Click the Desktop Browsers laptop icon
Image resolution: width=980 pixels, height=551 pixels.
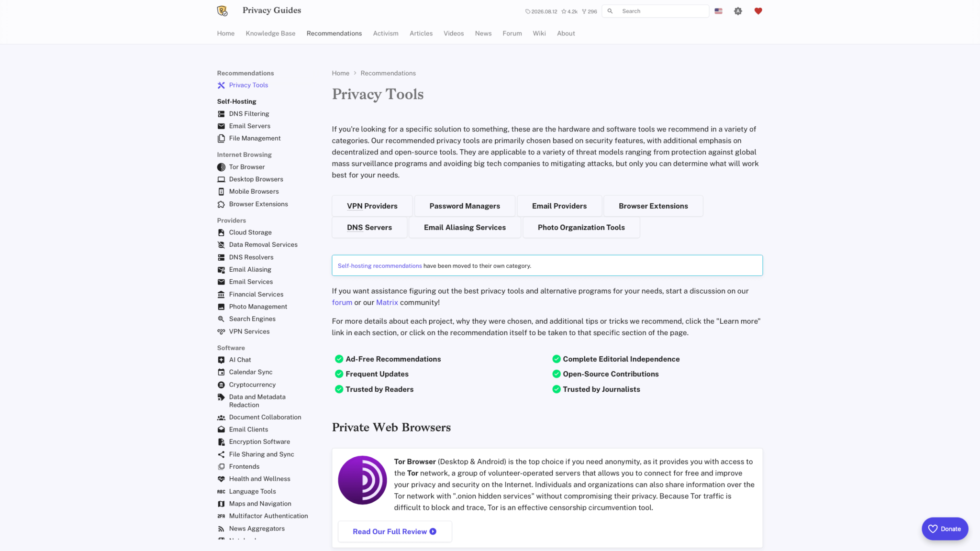221,179
